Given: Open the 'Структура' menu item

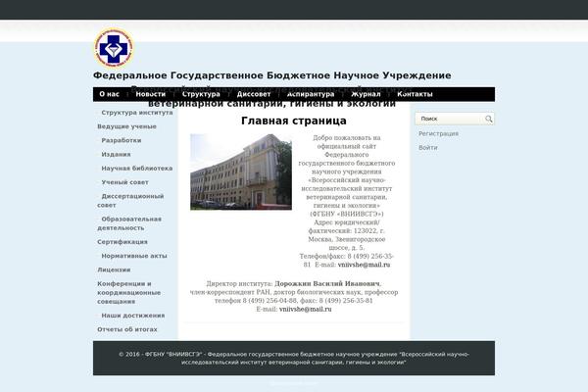Looking at the screenshot, I should click(201, 94).
